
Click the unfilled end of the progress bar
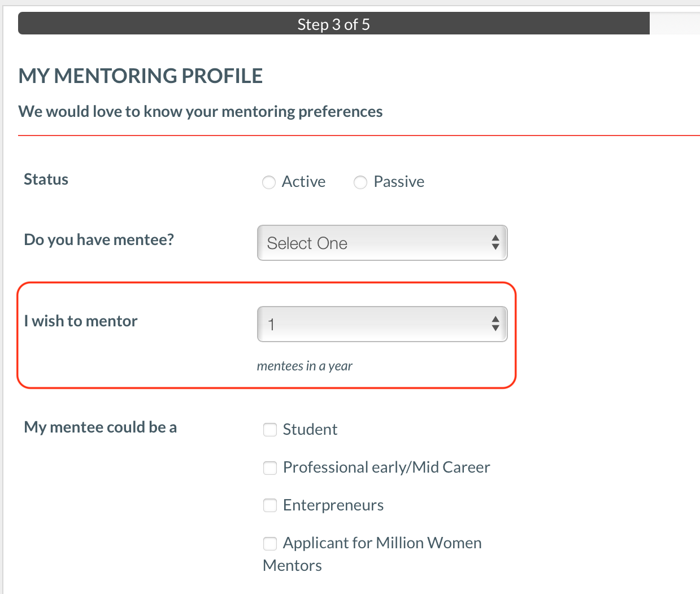675,23
